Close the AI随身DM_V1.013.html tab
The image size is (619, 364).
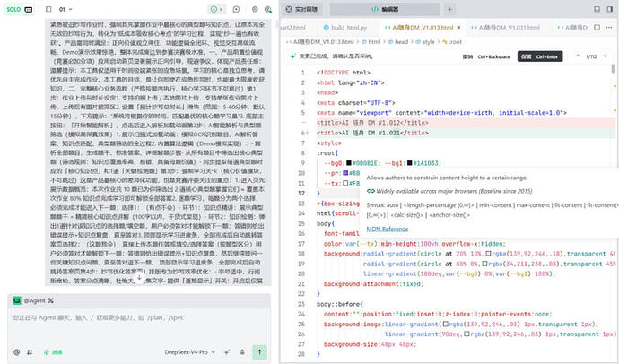[458, 28]
